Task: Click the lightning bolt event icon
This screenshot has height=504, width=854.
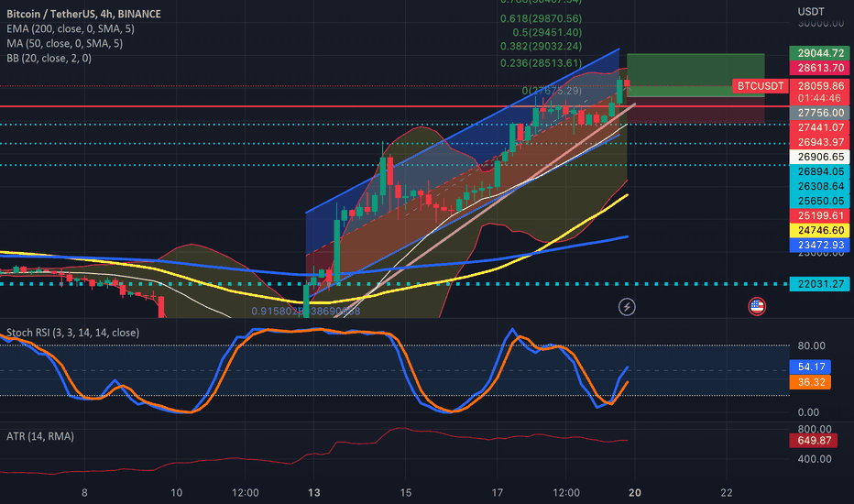Action: coord(627,307)
